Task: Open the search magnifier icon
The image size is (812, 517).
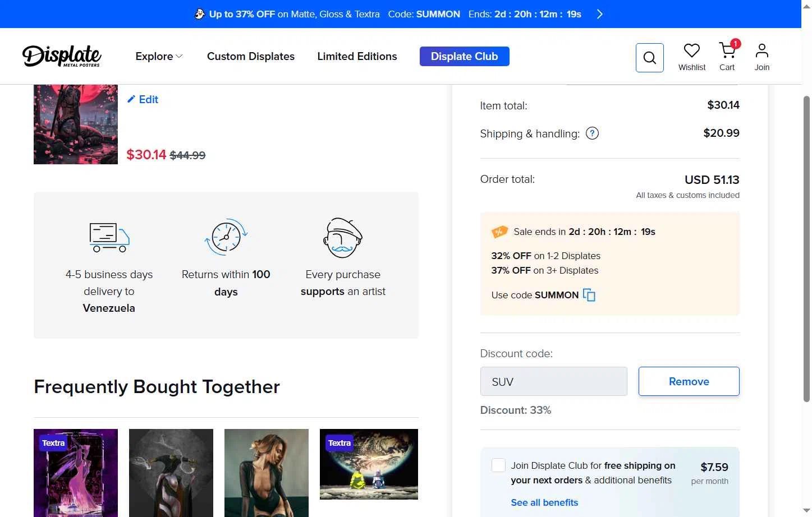Action: click(x=649, y=58)
